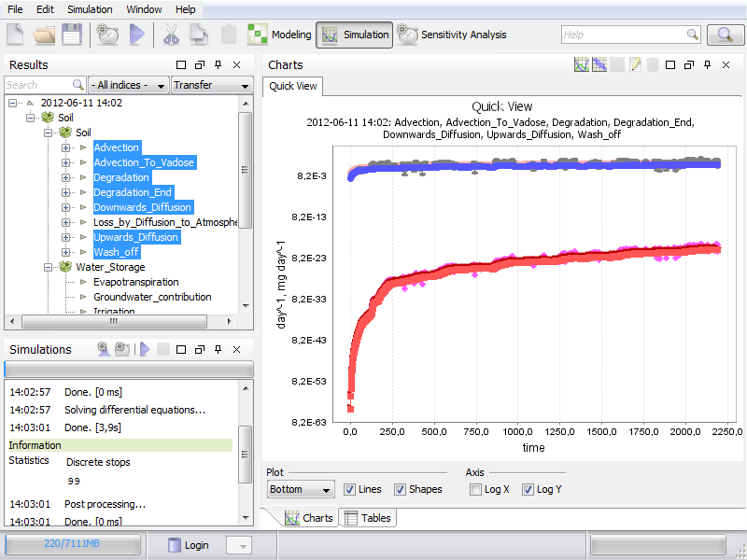The height and width of the screenshot is (560, 747).
Task: Start simulation from Simulations panel play icon
Action: tap(145, 349)
